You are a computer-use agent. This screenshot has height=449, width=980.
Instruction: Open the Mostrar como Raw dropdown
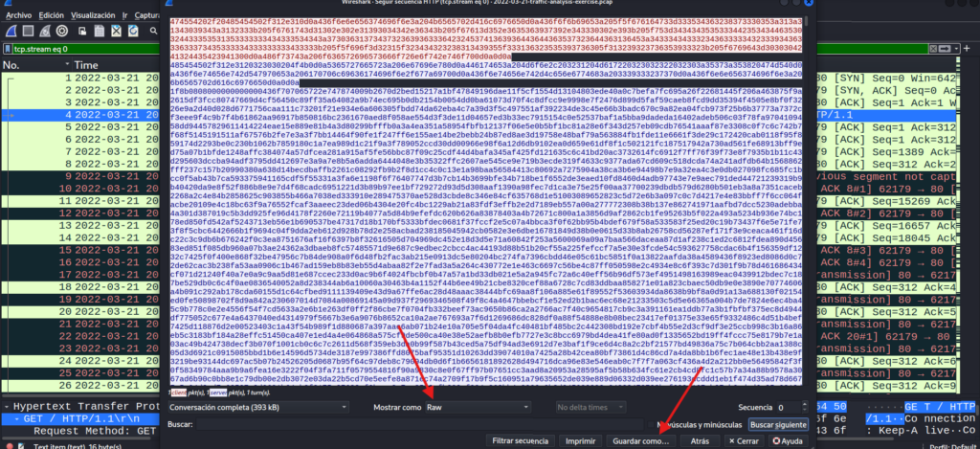coord(474,380)
